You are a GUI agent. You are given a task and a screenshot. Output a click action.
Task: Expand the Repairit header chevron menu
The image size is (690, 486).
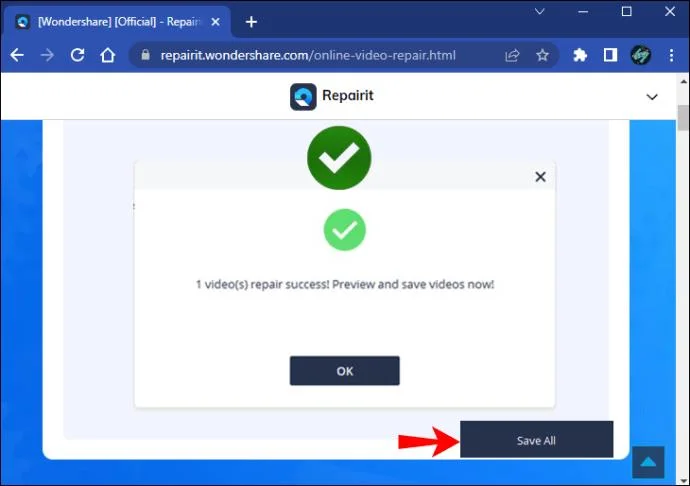tap(652, 97)
